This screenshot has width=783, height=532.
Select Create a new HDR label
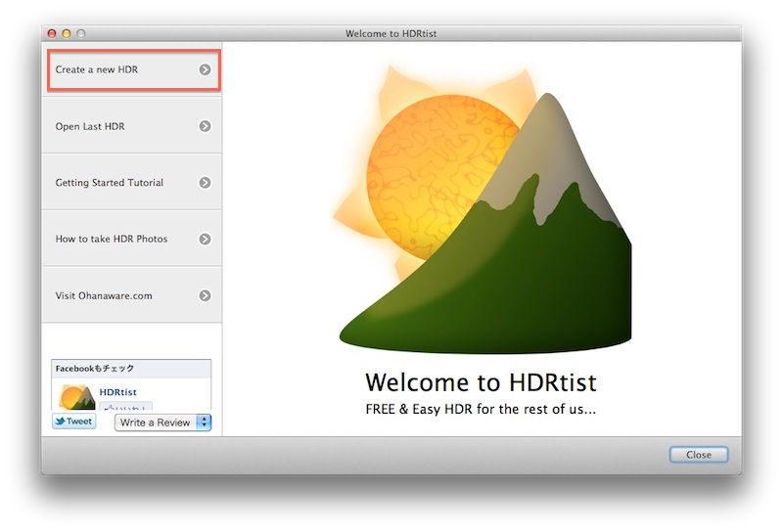[x=96, y=69]
